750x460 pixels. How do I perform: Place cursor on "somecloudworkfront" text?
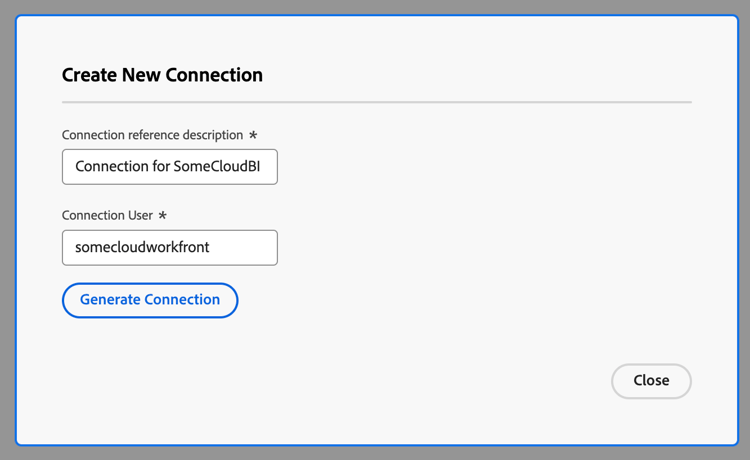click(x=142, y=248)
